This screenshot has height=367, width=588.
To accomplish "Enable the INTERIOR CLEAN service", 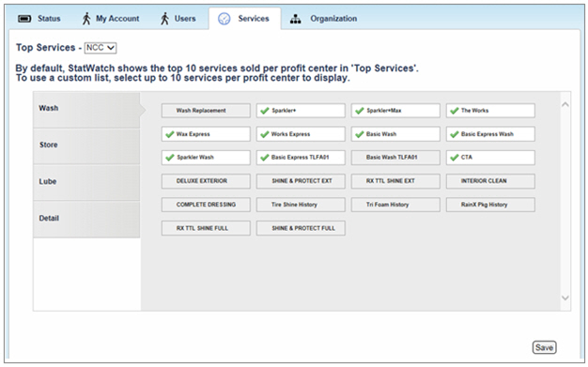I will [490, 181].
